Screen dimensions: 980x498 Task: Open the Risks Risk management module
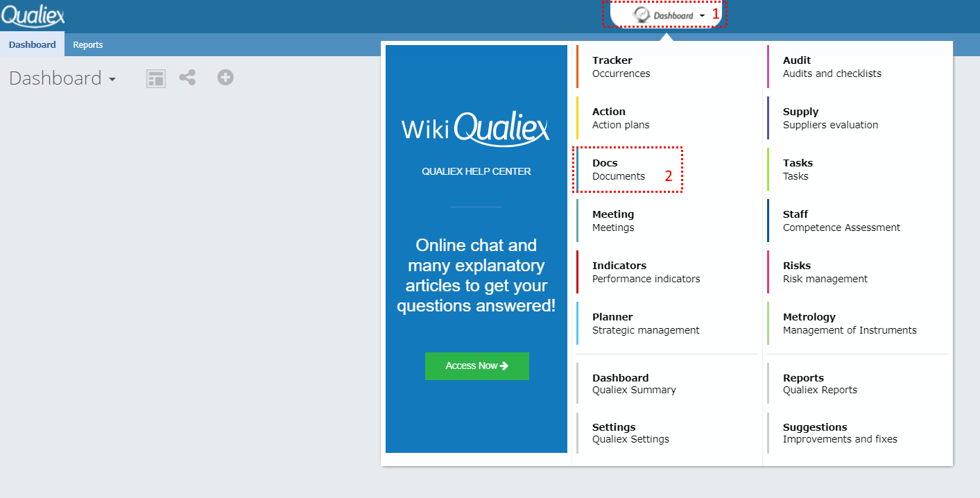pos(858,272)
